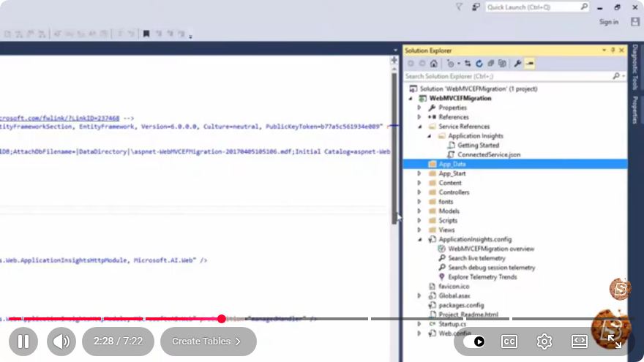Click Explore Telemetry Trends item
The height and width of the screenshot is (362, 644).
click(482, 277)
